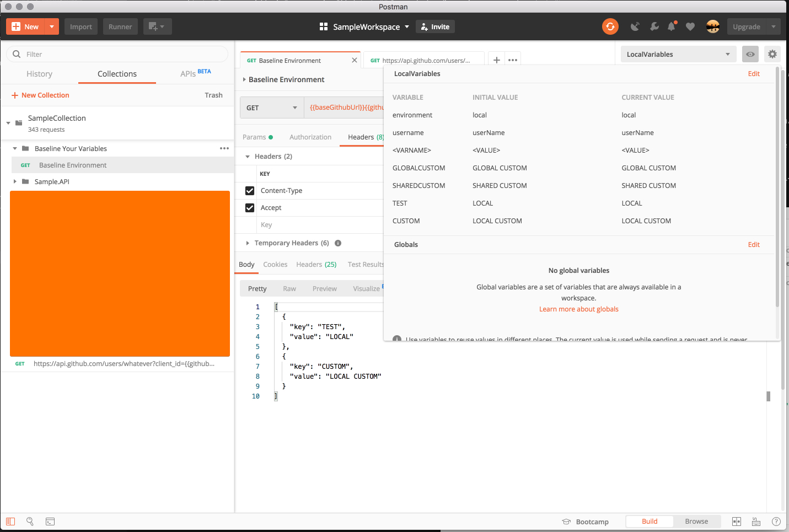Open the help question mark icon
This screenshot has height=532, width=789.
click(x=776, y=522)
